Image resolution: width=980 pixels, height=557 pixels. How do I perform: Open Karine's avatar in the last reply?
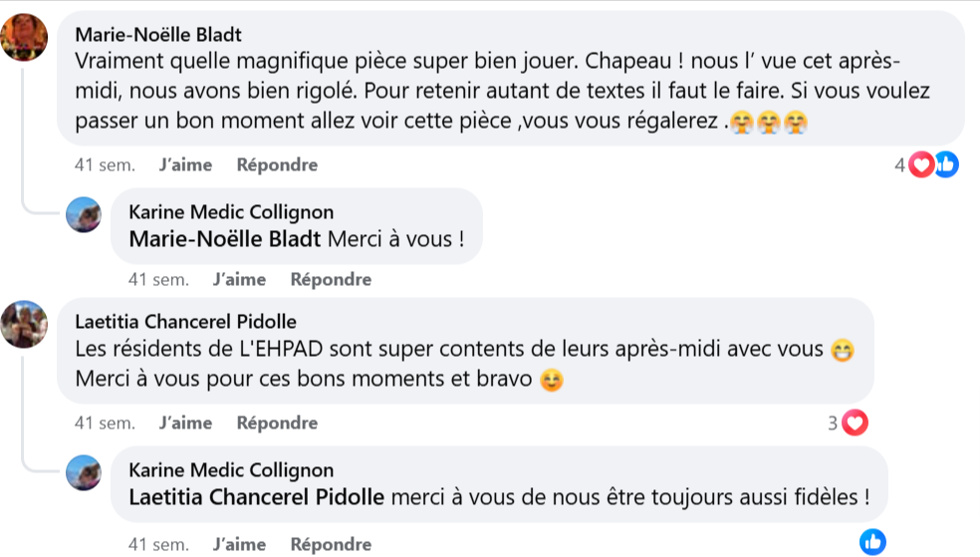[84, 472]
